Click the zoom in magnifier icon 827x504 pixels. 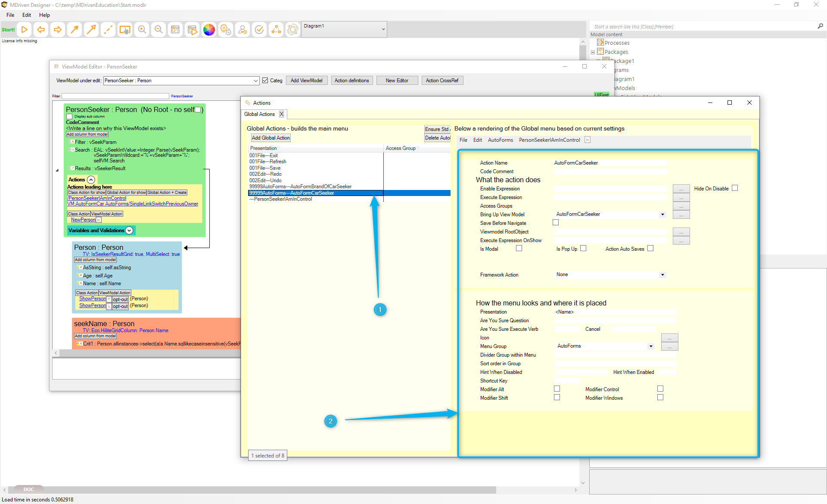(142, 30)
